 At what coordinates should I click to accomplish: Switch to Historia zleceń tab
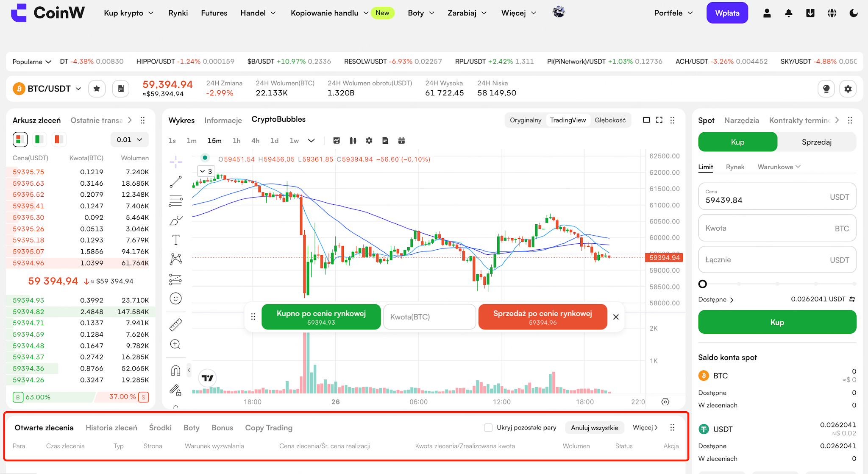(111, 427)
